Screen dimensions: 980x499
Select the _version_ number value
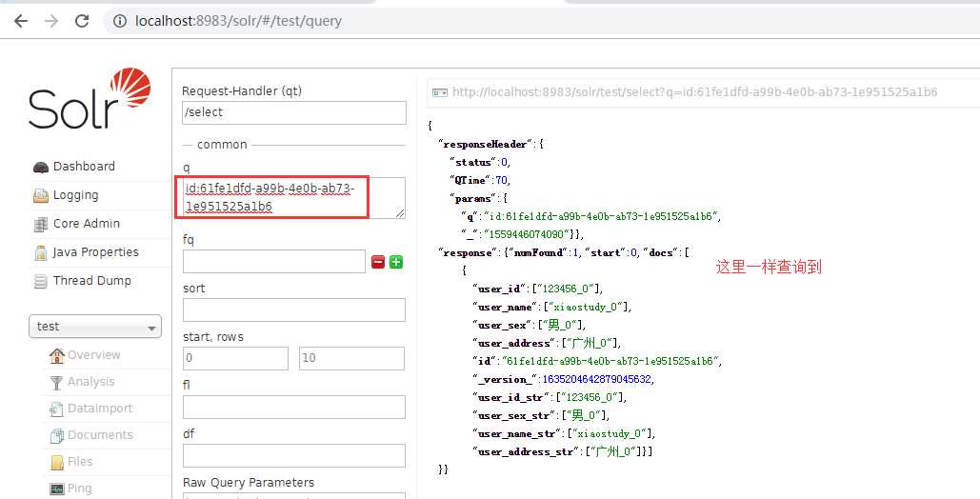coord(597,380)
